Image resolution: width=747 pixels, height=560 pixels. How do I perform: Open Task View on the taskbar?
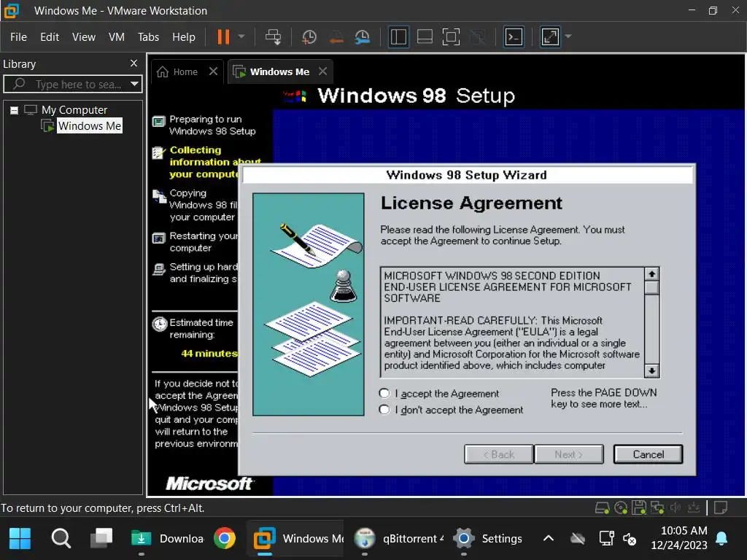101,539
